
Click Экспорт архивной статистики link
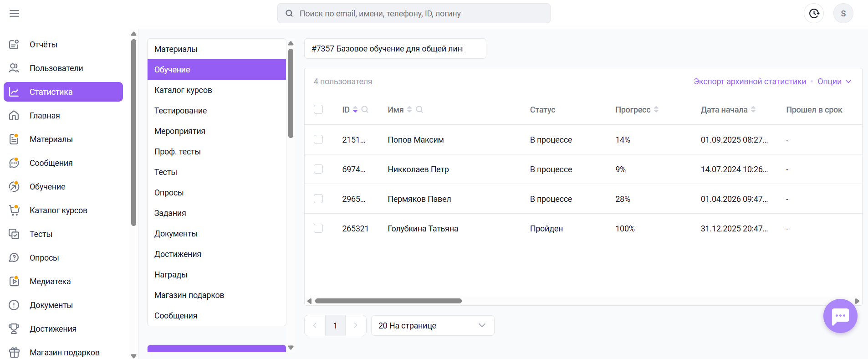click(750, 82)
